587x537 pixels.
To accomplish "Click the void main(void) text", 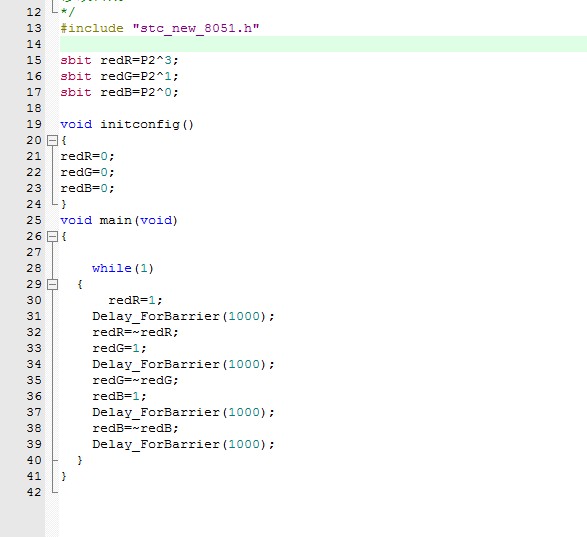I will (119, 220).
